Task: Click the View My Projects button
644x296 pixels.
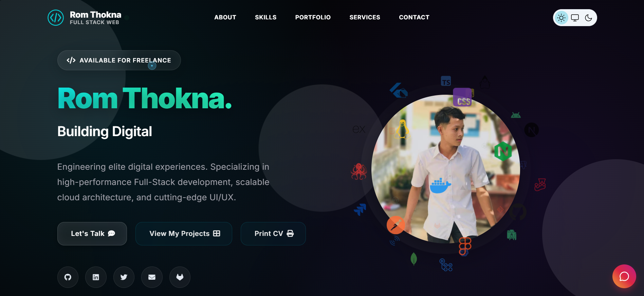Action: point(184,234)
